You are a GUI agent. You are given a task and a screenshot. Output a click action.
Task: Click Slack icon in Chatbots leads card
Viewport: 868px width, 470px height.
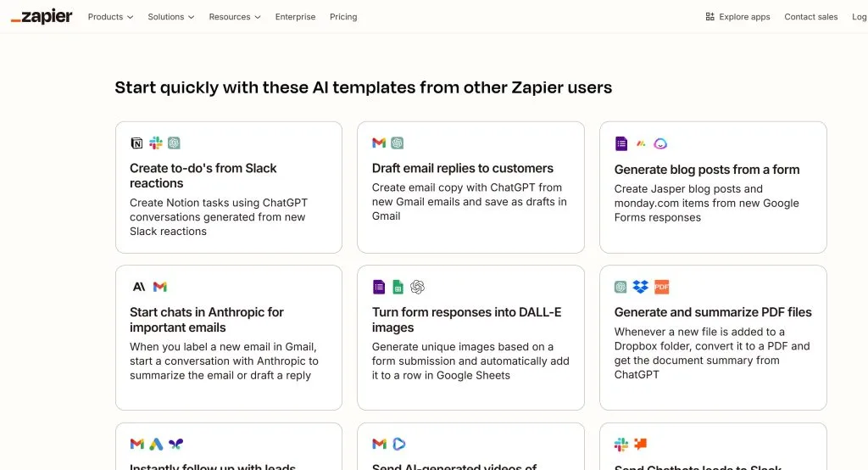621,444
